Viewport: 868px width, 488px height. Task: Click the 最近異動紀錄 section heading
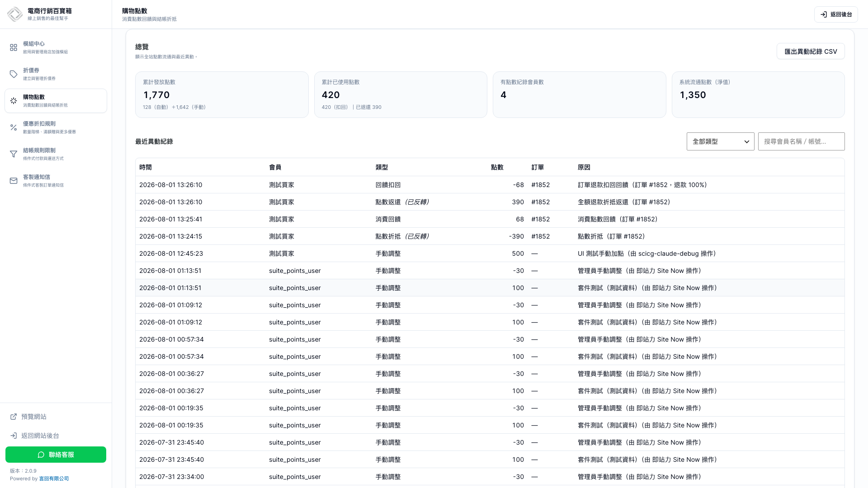[x=154, y=141]
